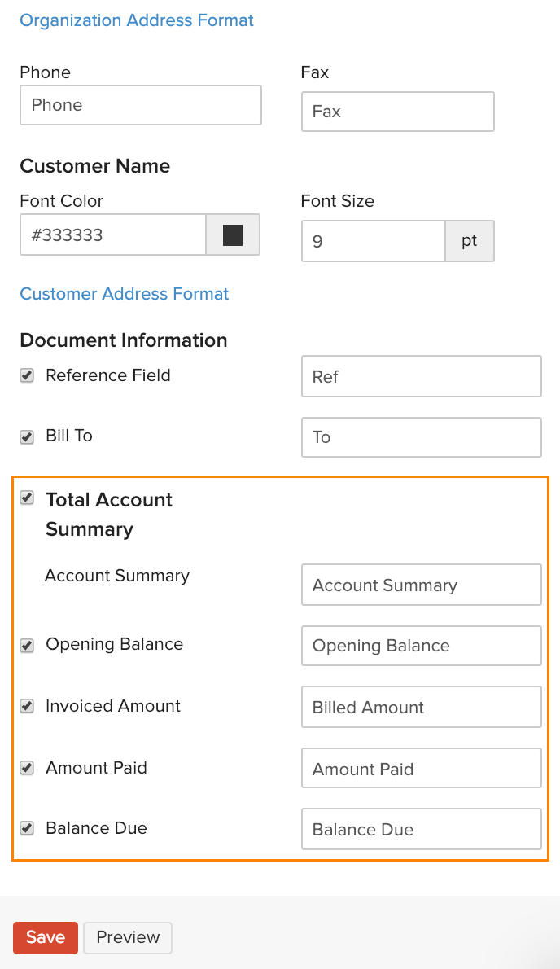The image size is (560, 969).
Task: Edit the Font Color hex field
Action: [x=113, y=235]
